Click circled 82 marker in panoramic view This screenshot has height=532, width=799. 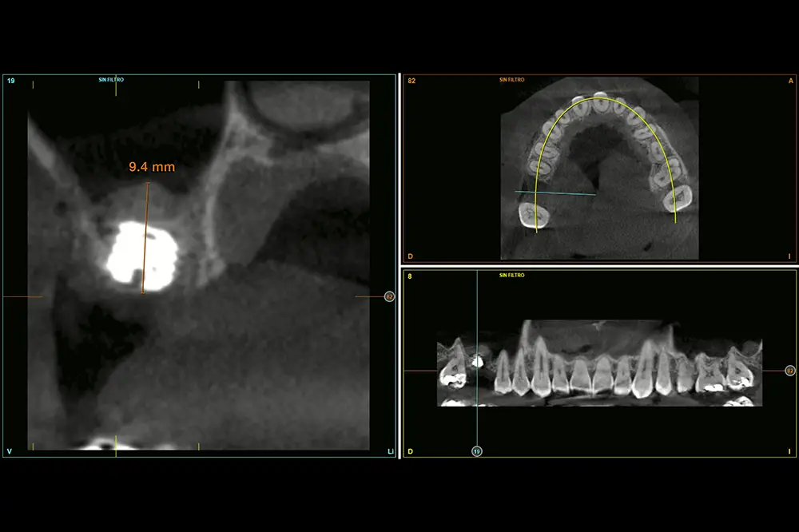coord(789,371)
